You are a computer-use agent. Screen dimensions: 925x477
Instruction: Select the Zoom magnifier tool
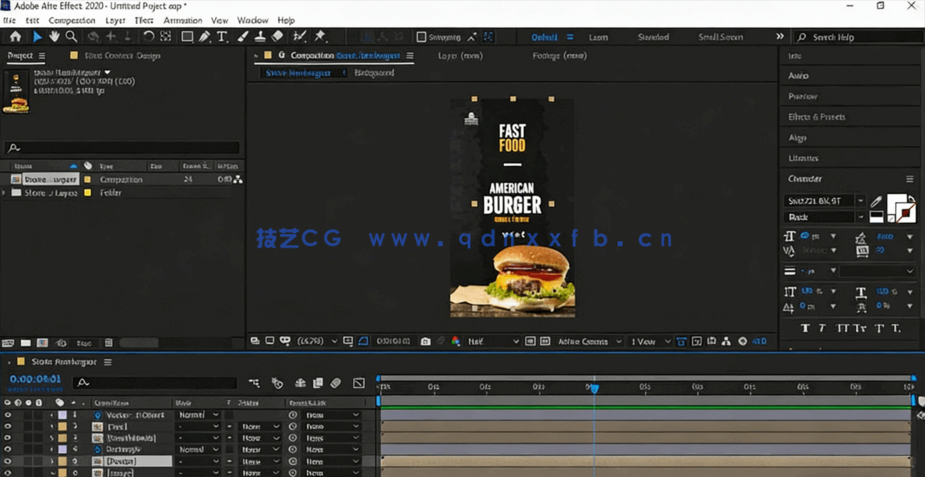click(x=71, y=37)
